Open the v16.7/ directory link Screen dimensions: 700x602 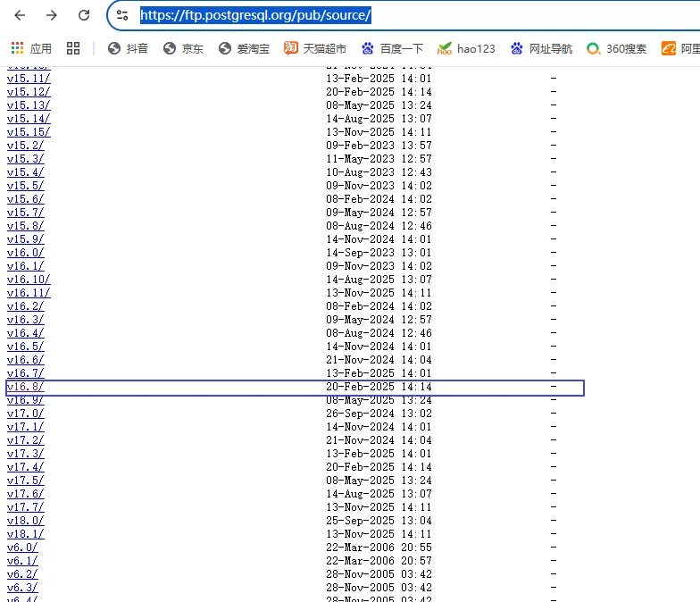(x=25, y=373)
